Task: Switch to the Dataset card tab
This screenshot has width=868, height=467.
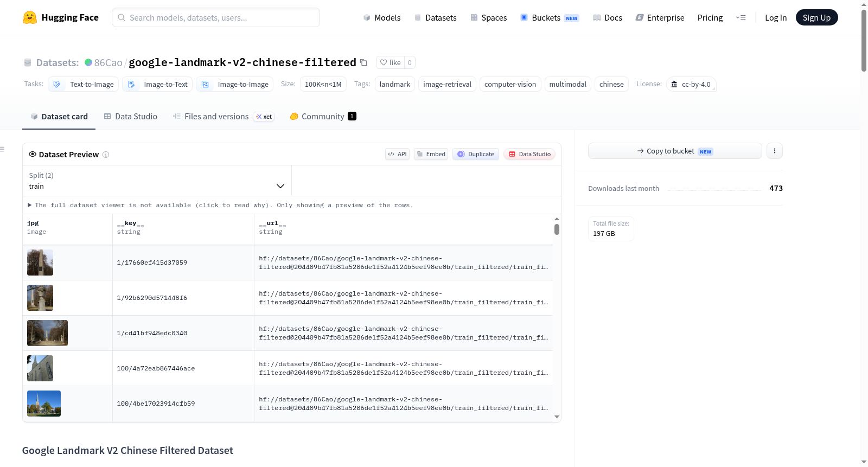Action: [59, 116]
